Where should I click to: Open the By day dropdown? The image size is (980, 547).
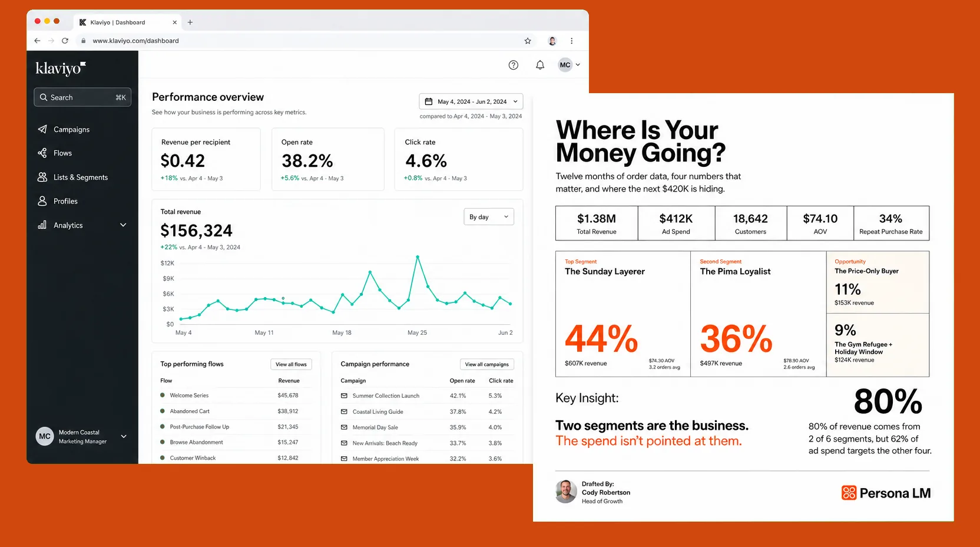coord(489,217)
